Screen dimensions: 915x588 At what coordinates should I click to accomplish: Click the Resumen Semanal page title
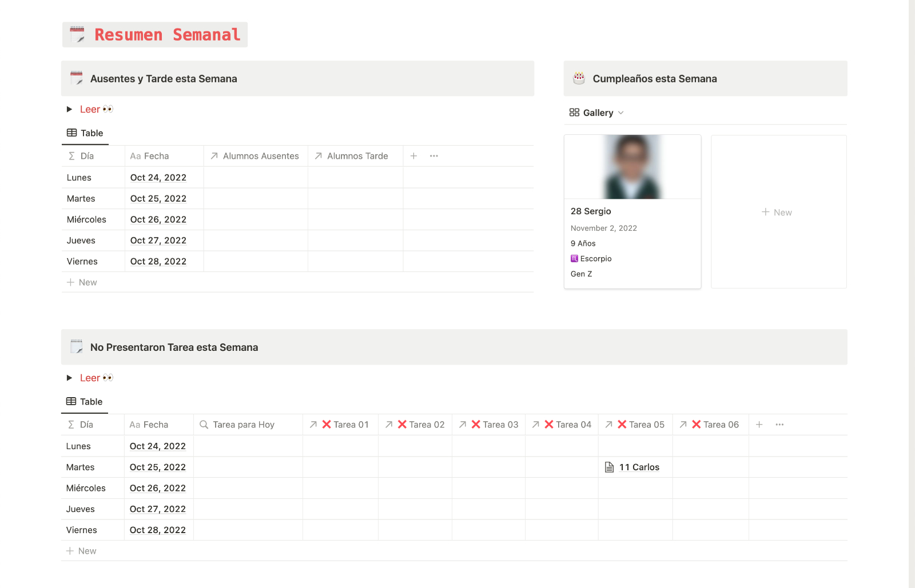[167, 35]
